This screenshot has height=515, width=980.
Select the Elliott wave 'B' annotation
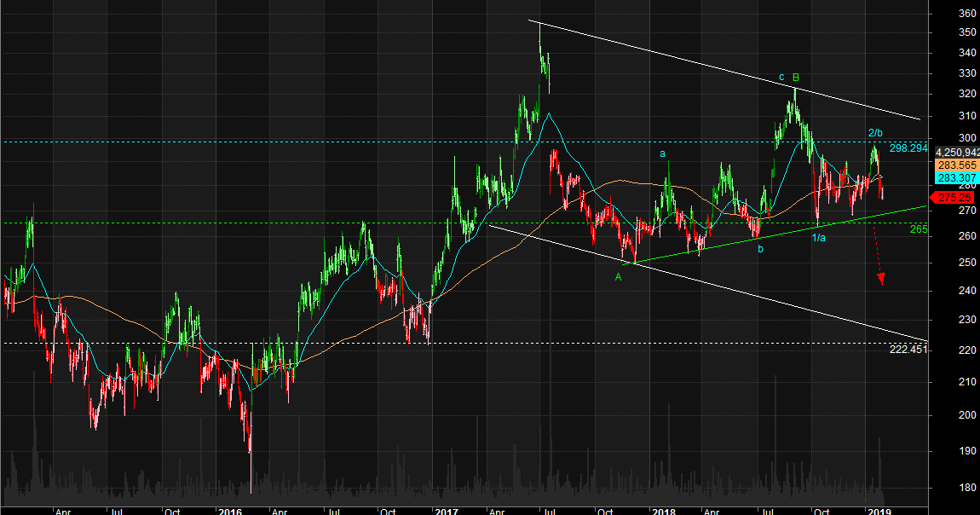point(794,77)
